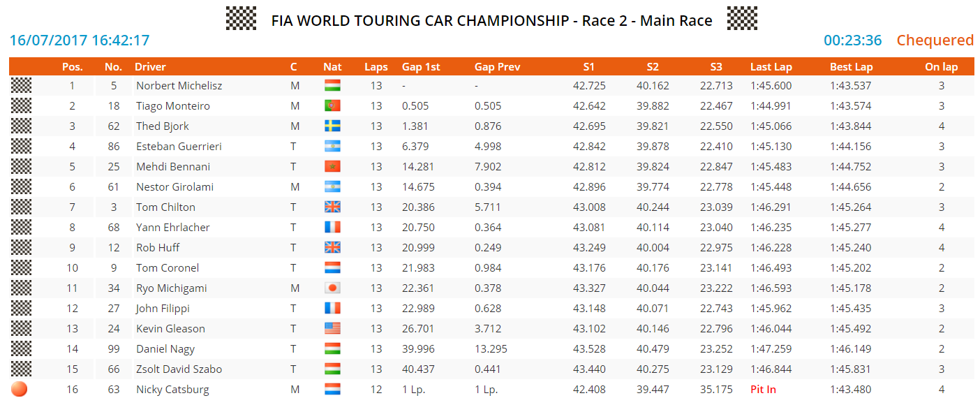Click the red Pit In status text

(x=763, y=390)
